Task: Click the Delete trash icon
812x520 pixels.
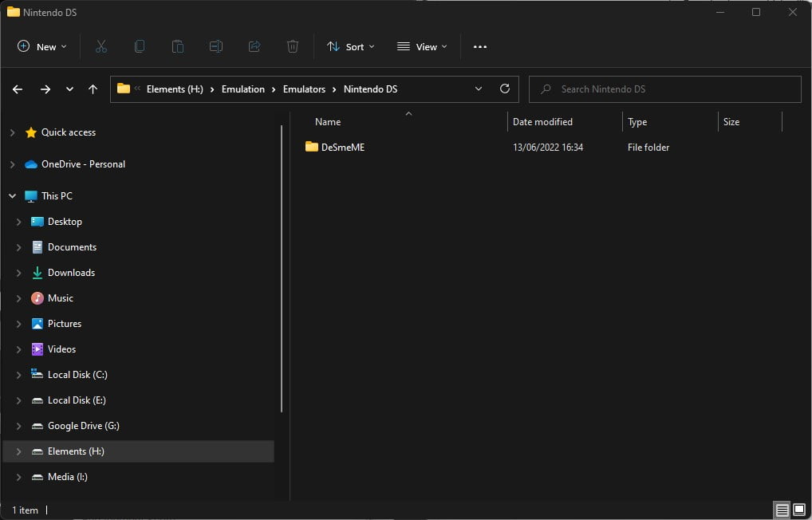Action: pyautogui.click(x=293, y=46)
